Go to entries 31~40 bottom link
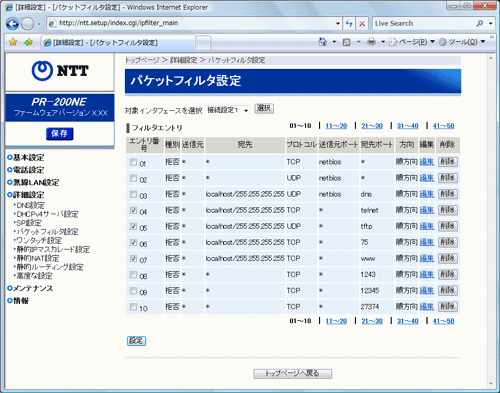 (408, 321)
